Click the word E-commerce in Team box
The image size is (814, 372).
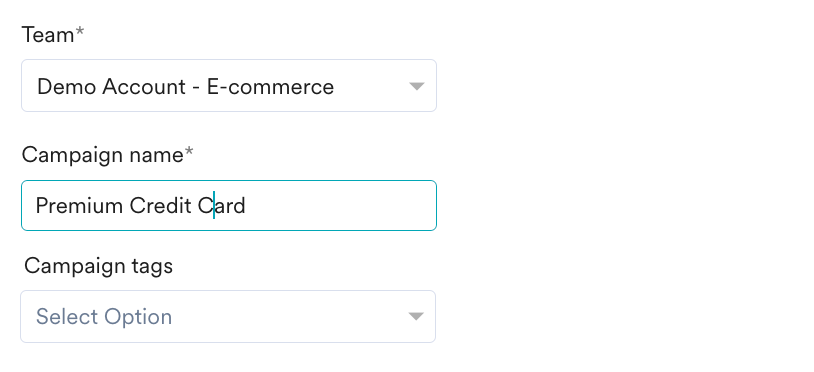click(270, 86)
